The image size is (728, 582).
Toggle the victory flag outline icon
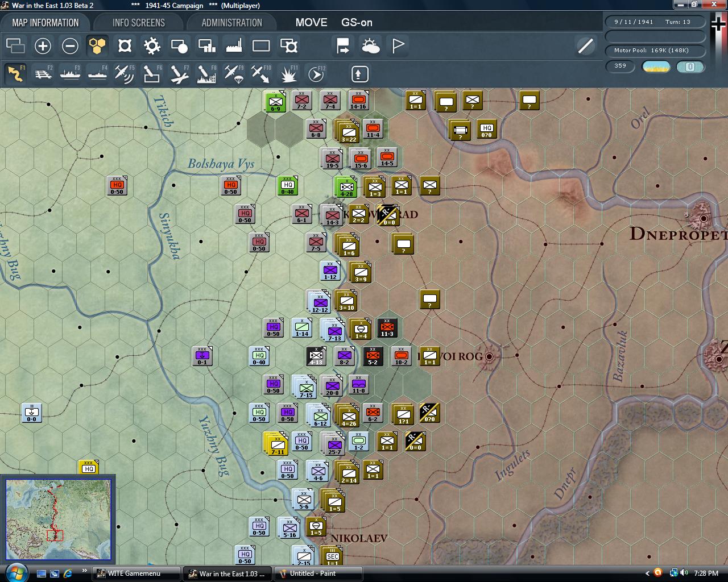point(398,46)
